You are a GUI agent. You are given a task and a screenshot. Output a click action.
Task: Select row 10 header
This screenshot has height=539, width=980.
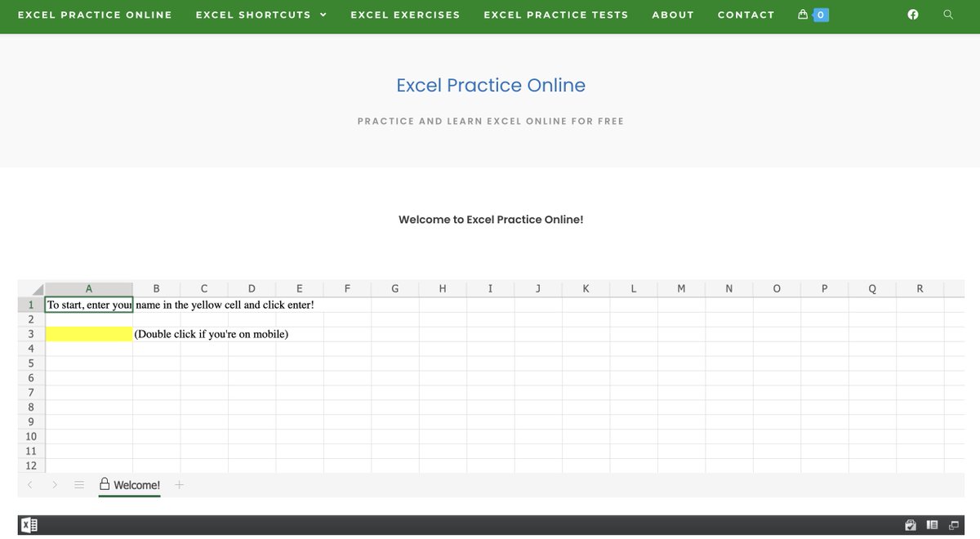31,437
